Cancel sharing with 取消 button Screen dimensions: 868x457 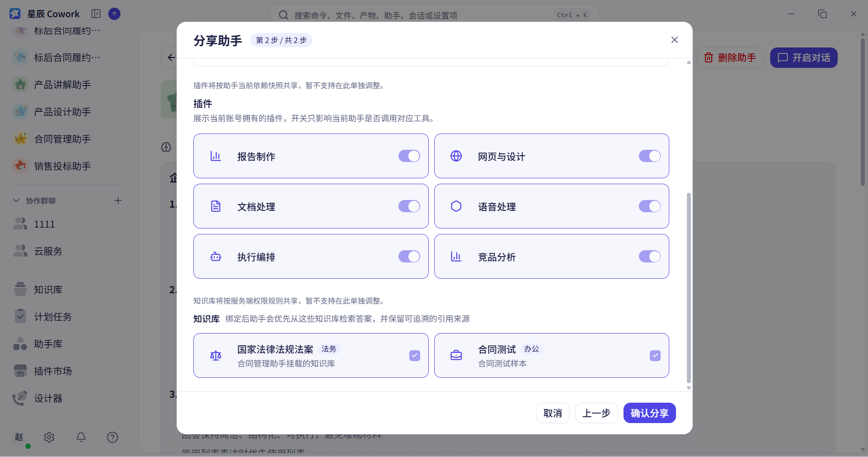pyautogui.click(x=553, y=413)
